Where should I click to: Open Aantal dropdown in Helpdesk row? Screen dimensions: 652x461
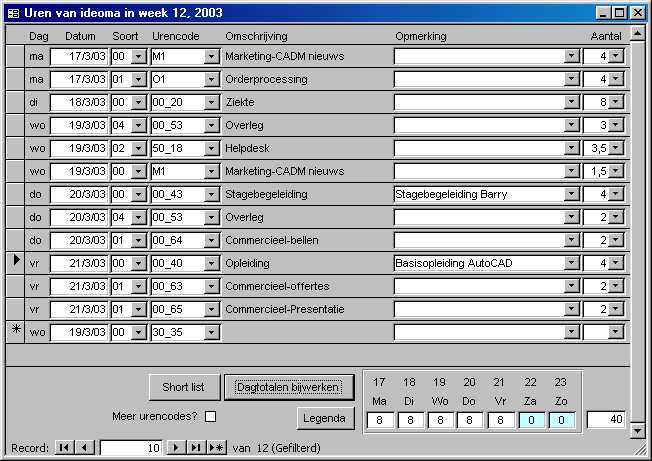616,148
